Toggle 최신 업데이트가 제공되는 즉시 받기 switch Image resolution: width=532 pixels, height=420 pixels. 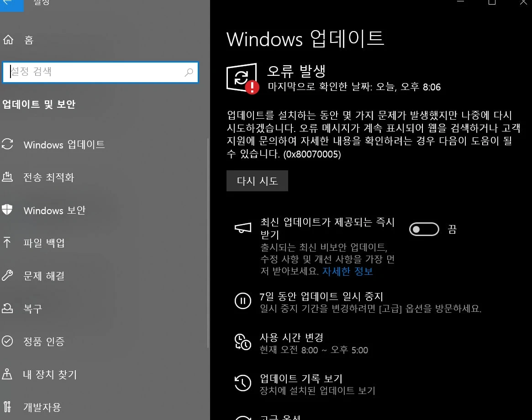[424, 229]
